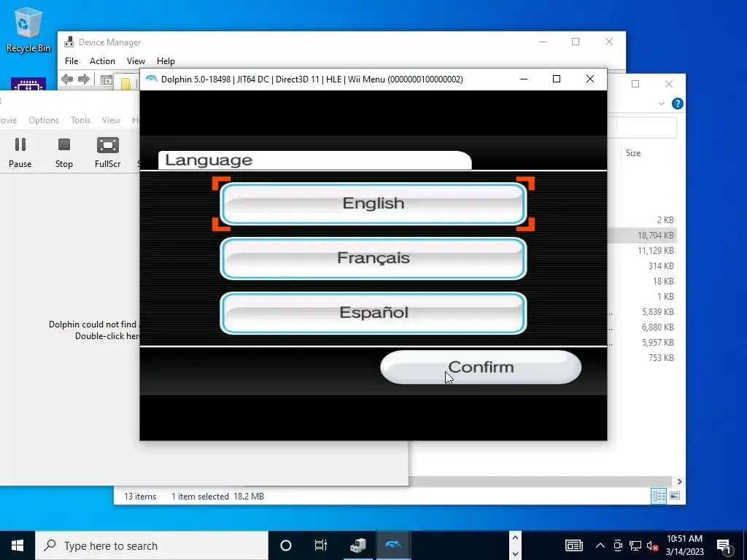Viewport: 747px width, 560px height.
Task: Pick the Español language option
Action: 373,314
